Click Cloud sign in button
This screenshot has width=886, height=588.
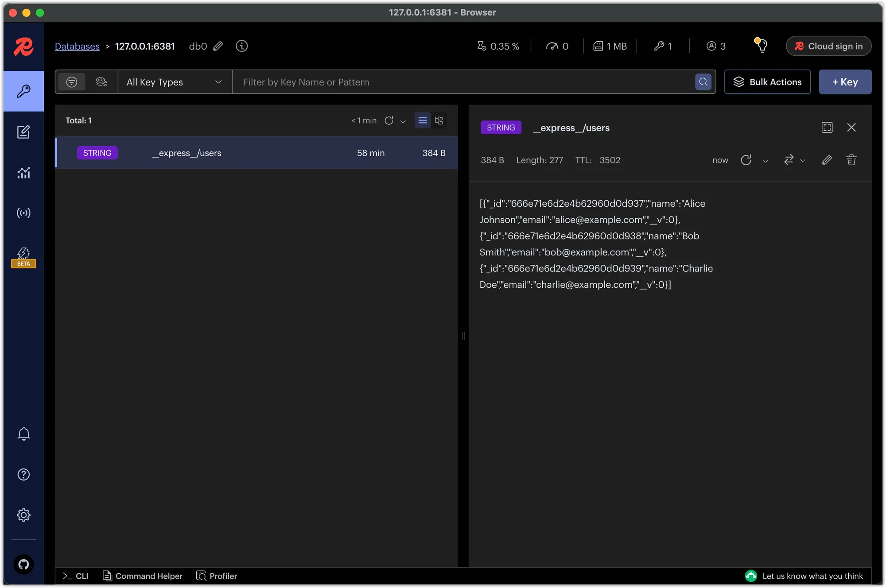[828, 46]
